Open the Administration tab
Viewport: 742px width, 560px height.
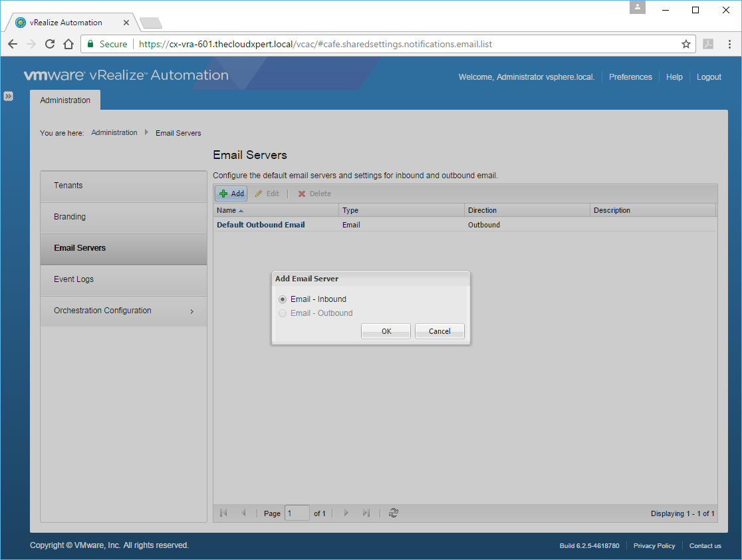65,100
